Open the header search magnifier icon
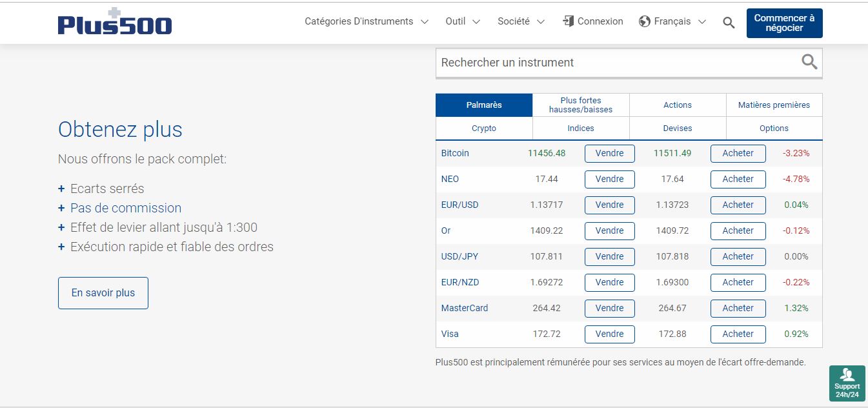868x408 pixels. pyautogui.click(x=729, y=23)
